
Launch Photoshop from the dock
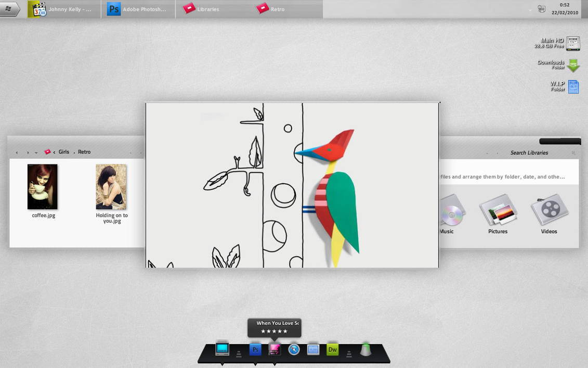point(255,350)
